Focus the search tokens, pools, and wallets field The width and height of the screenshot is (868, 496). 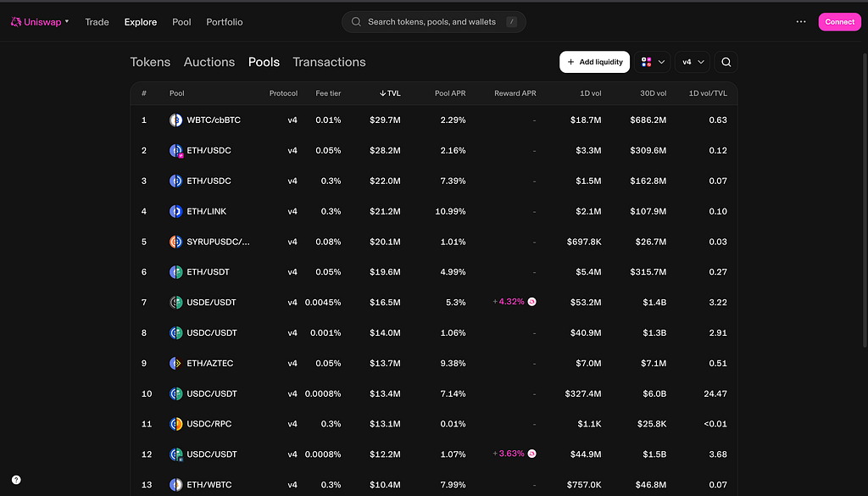(x=433, y=22)
